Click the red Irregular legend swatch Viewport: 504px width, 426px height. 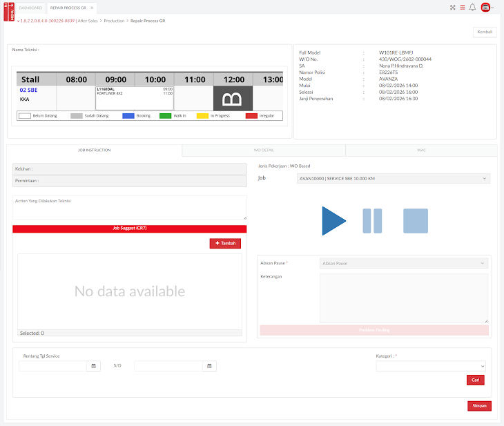pyautogui.click(x=251, y=115)
